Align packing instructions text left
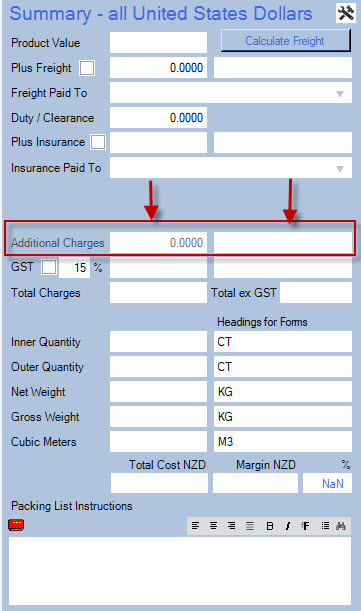The image size is (361, 611). [x=195, y=526]
